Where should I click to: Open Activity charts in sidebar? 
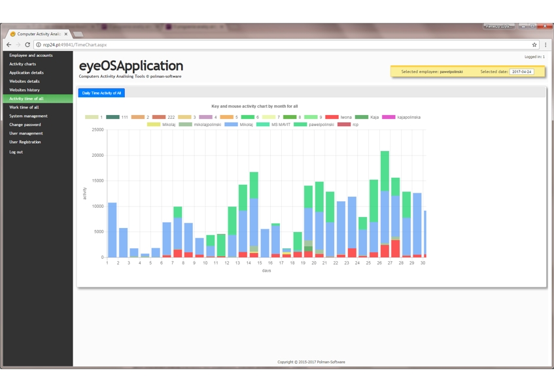coord(23,64)
